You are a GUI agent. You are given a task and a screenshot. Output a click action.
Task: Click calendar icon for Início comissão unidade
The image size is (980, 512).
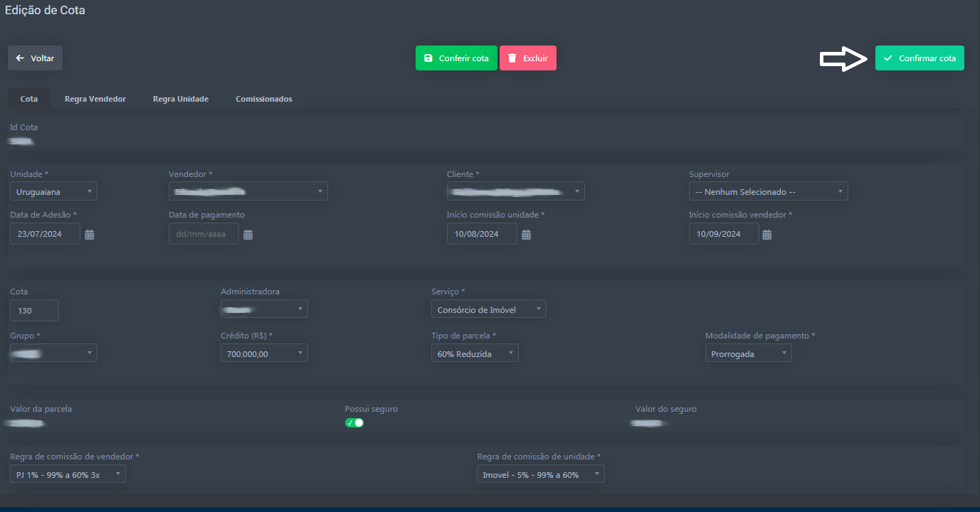coord(526,235)
